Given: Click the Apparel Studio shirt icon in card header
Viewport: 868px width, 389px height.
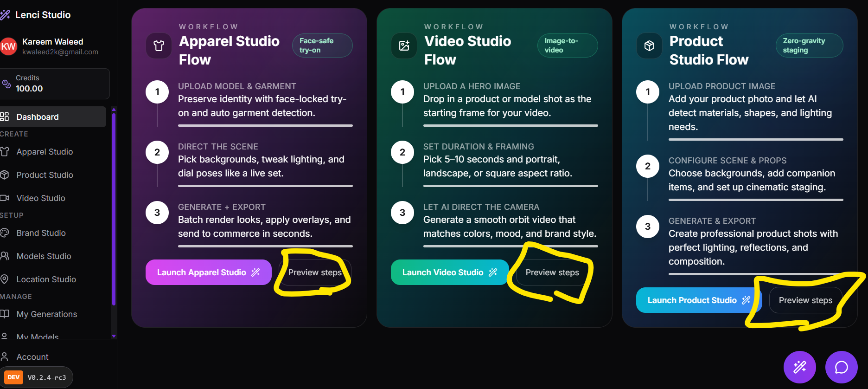Looking at the screenshot, I should pyautogui.click(x=159, y=45).
